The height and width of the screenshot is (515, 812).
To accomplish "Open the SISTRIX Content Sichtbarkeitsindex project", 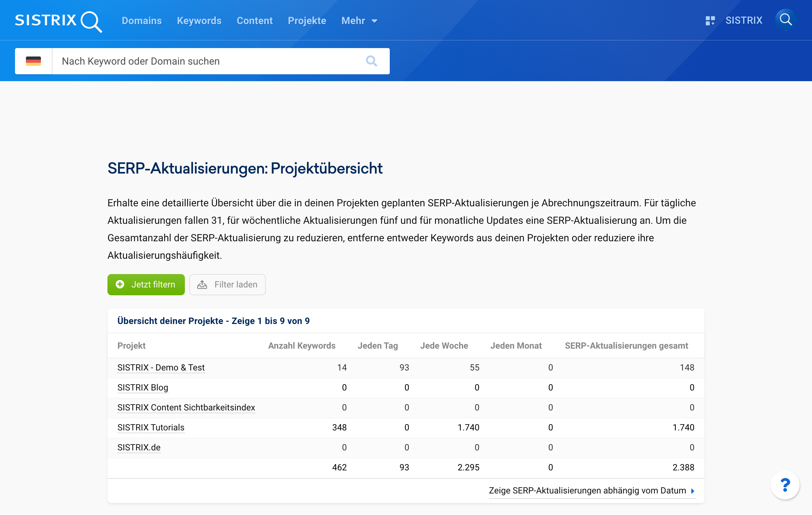I will (186, 408).
